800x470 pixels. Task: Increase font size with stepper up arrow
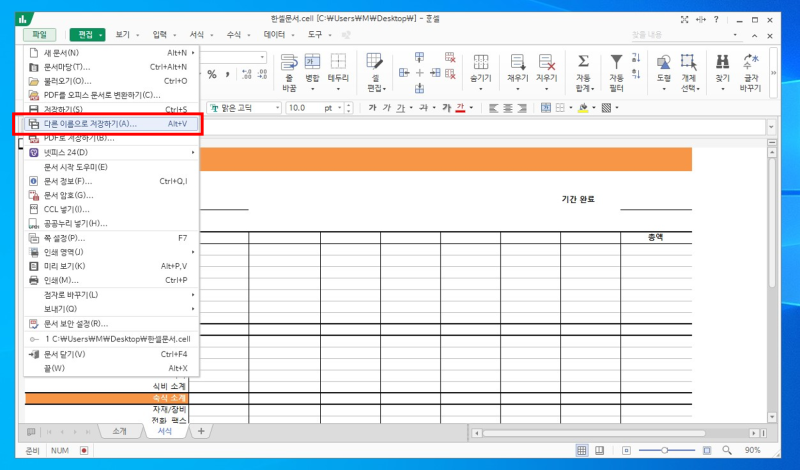tap(349, 105)
